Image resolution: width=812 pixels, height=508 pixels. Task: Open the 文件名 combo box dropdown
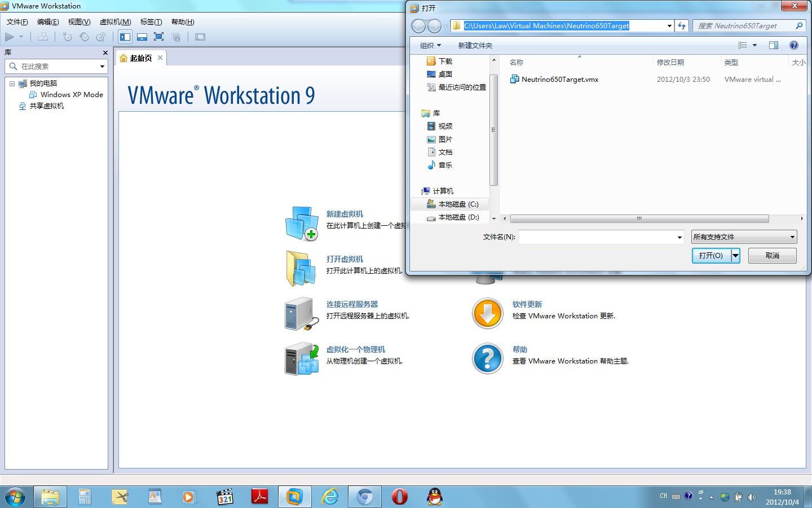tap(679, 237)
